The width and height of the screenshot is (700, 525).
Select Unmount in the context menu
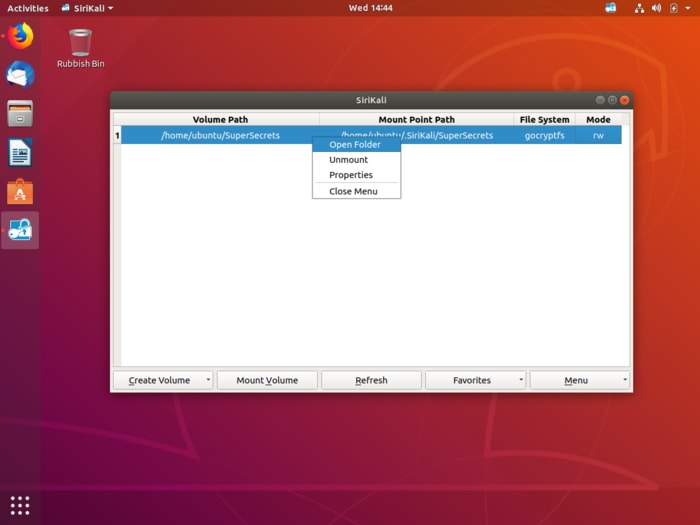pyautogui.click(x=356, y=160)
